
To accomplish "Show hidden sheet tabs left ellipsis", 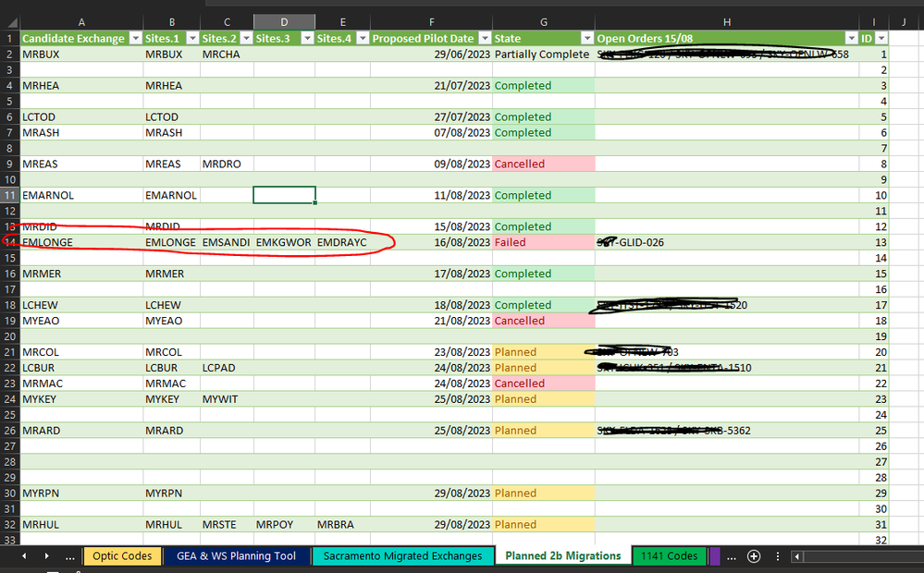I will click(x=69, y=556).
